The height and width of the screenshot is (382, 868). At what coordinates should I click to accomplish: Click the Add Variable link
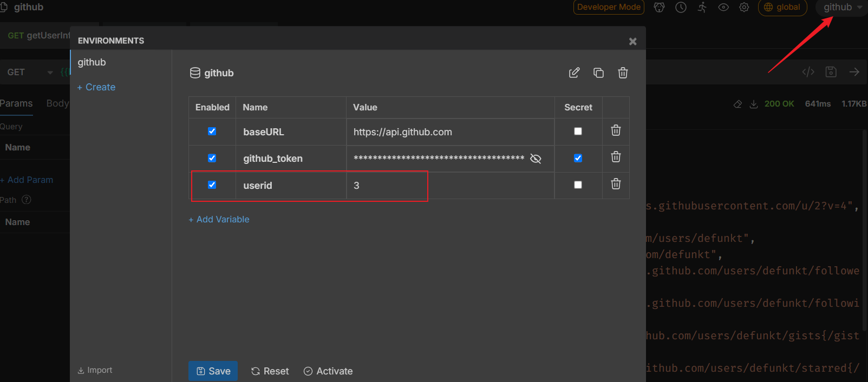click(x=219, y=219)
